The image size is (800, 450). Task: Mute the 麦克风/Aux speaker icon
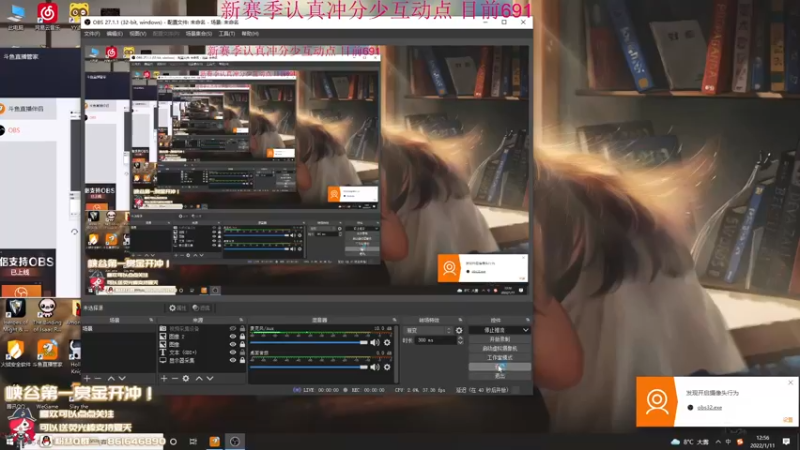pos(375,342)
